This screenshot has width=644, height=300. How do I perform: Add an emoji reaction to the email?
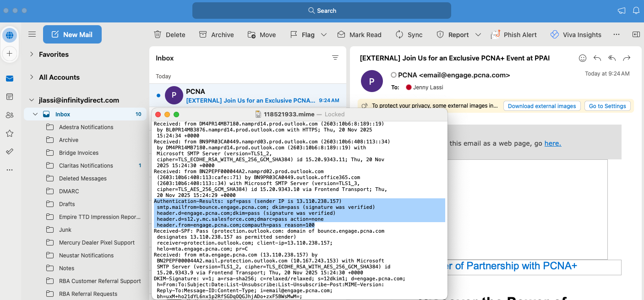pyautogui.click(x=583, y=58)
